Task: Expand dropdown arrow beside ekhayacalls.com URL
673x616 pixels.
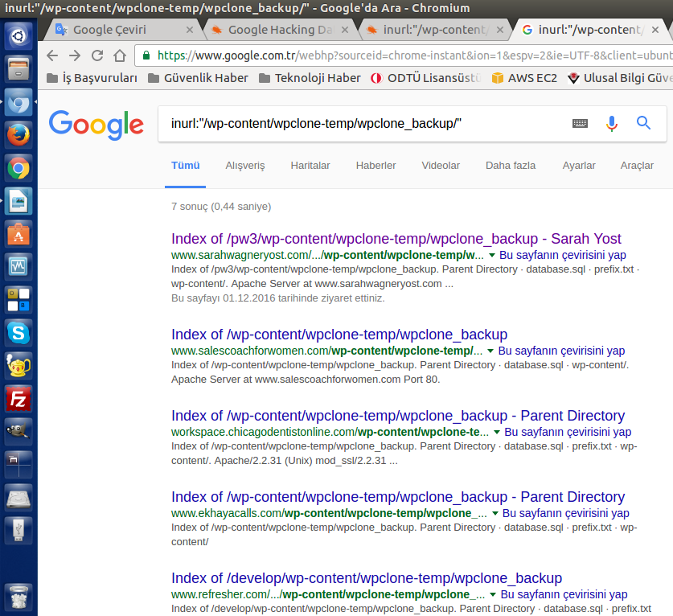Action: click(x=494, y=513)
